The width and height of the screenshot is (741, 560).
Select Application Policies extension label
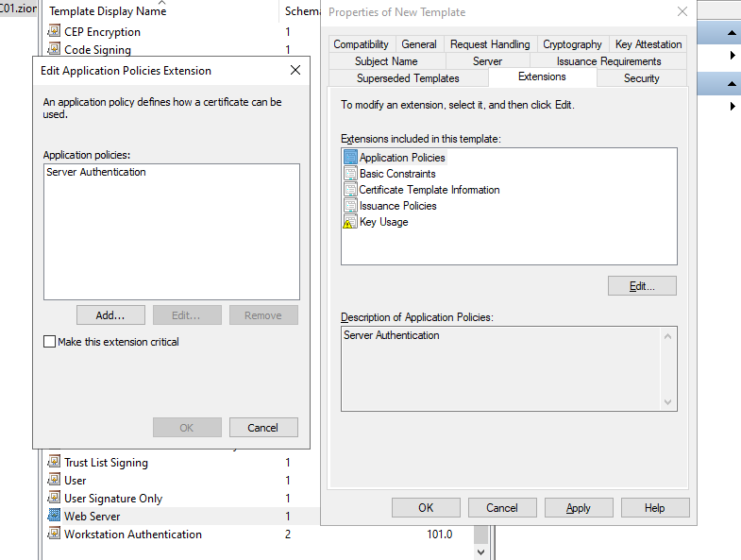coord(402,158)
